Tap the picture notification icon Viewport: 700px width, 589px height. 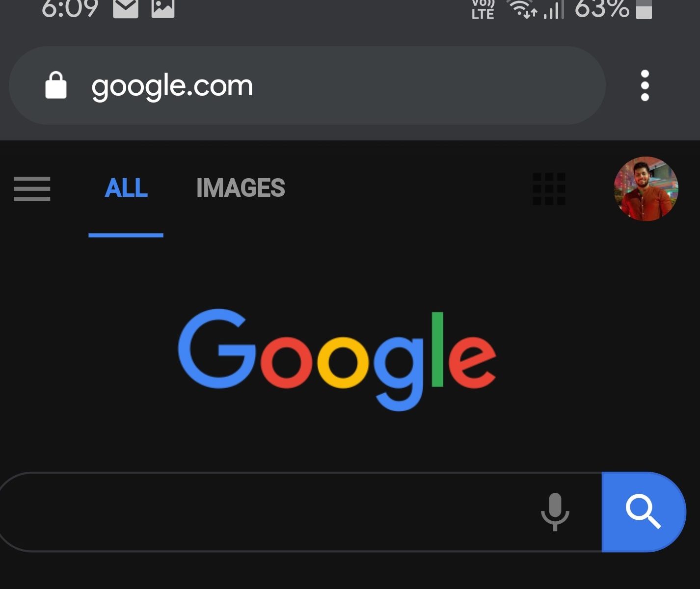[x=163, y=7]
